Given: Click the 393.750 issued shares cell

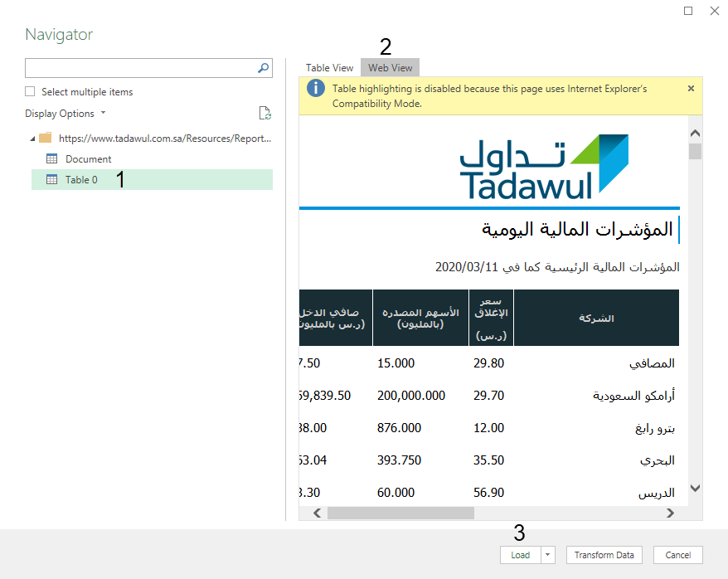Looking at the screenshot, I should point(399,460).
